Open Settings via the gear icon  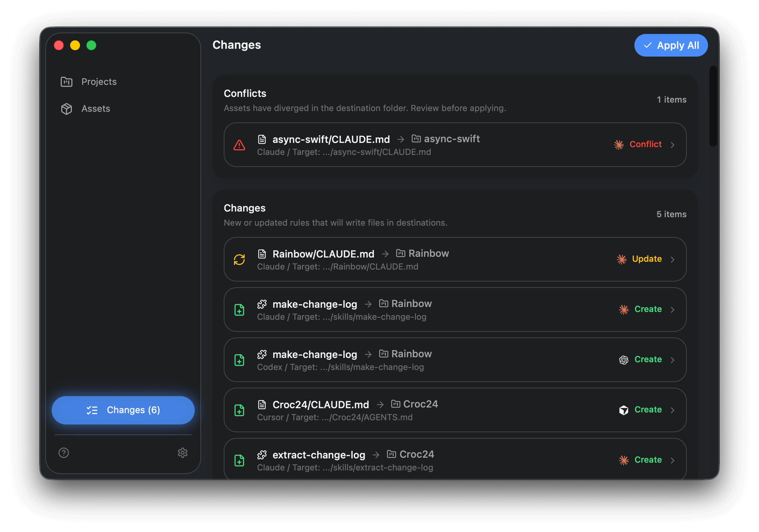click(x=183, y=453)
